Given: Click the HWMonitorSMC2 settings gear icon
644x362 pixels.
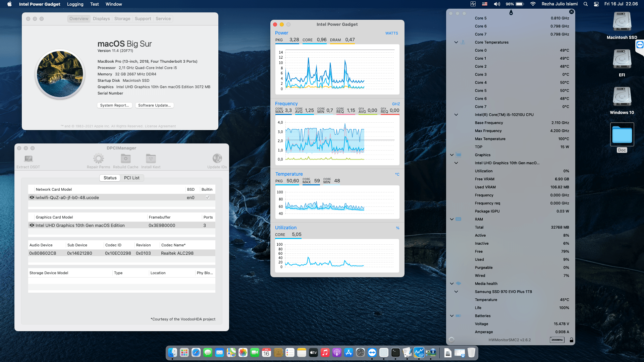Looking at the screenshot, I should [451, 340].
